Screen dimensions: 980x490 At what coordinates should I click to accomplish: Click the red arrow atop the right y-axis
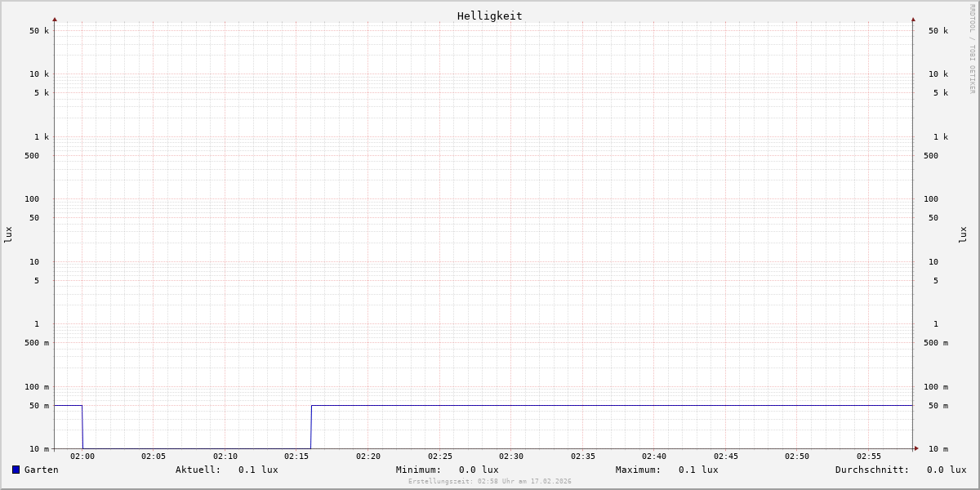(913, 20)
